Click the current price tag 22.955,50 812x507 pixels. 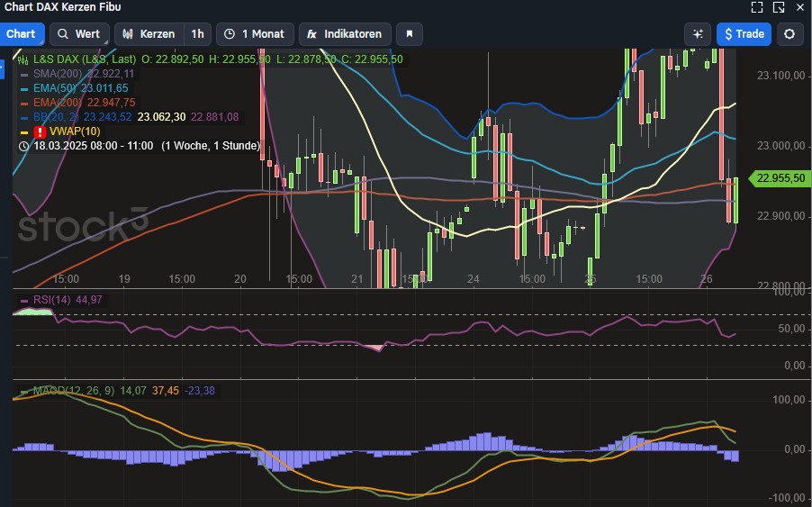(780, 178)
